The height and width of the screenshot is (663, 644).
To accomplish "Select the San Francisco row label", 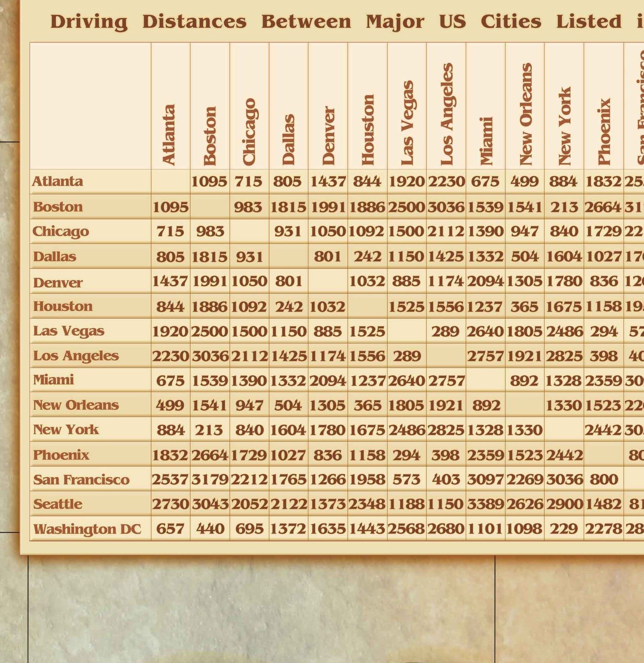I will pos(81,479).
